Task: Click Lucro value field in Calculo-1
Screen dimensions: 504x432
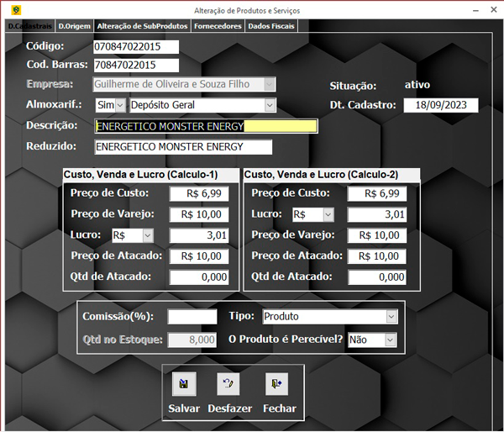Action: [199, 235]
